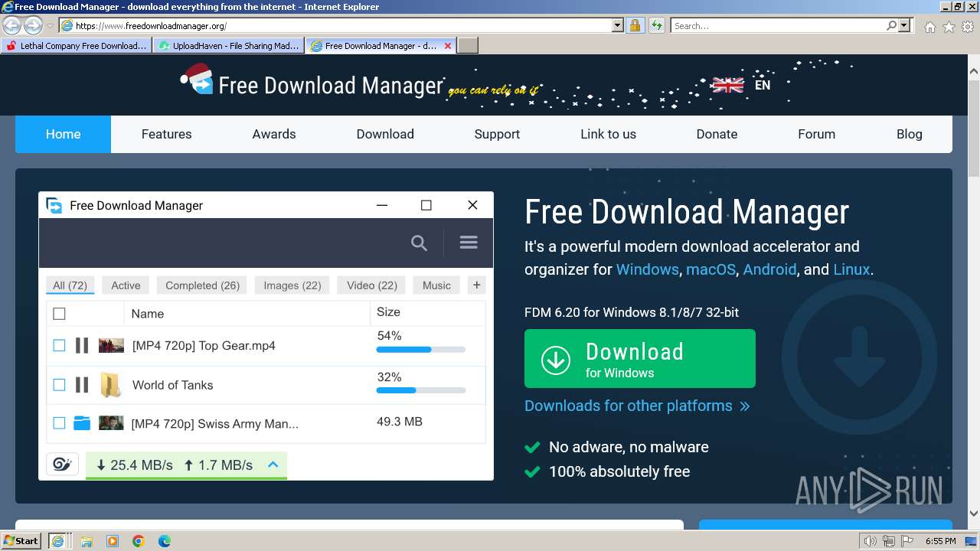Open the address bar URL dropdown arrow
This screenshot has width=980, height=551.
click(x=618, y=25)
